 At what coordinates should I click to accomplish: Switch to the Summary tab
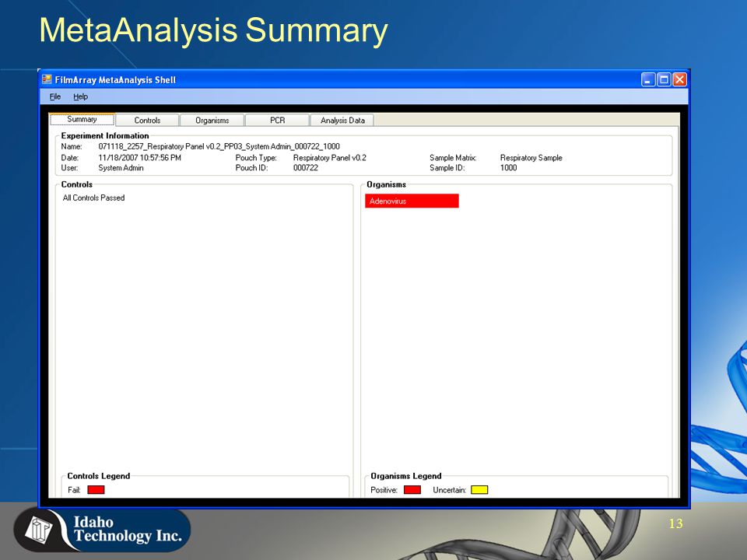pos(82,119)
